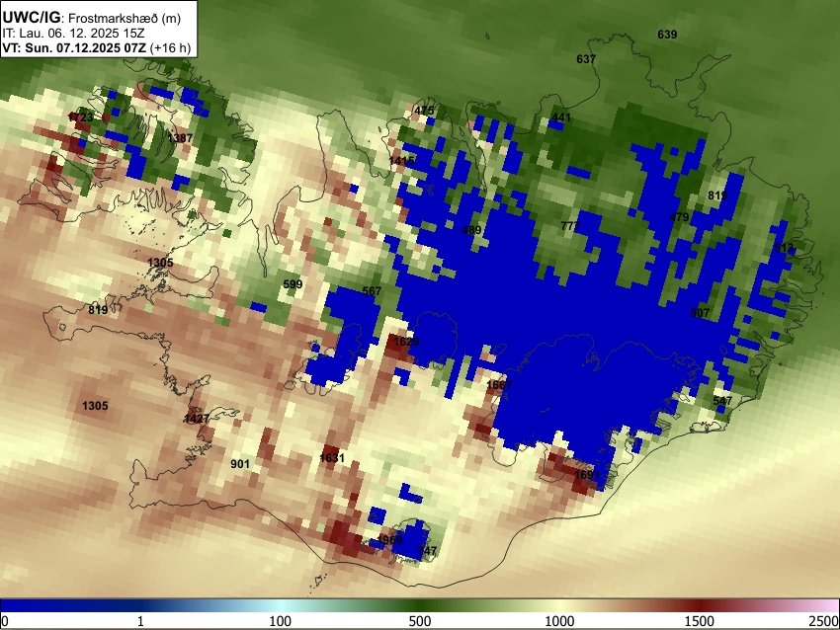The height and width of the screenshot is (630, 840).
Task: Click the 489 value on the map
Action: [x=471, y=230]
